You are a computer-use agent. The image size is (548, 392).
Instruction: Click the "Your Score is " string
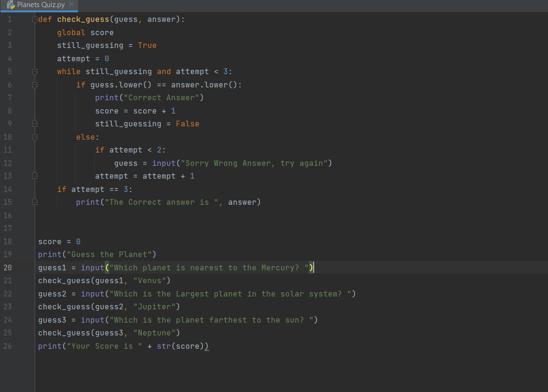pos(105,346)
